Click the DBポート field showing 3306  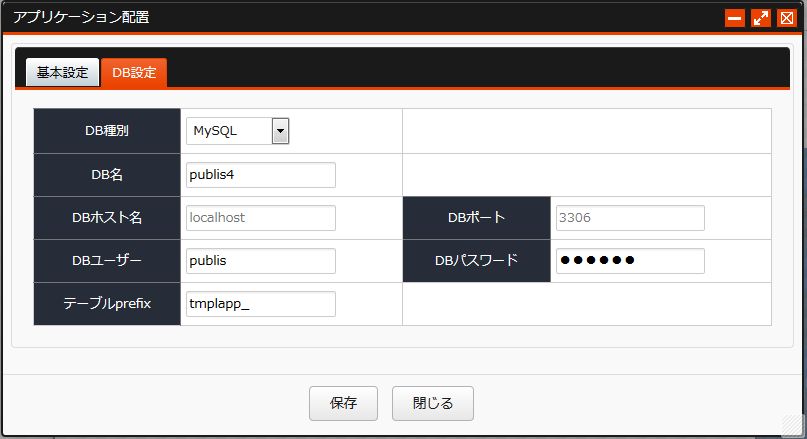(630, 218)
